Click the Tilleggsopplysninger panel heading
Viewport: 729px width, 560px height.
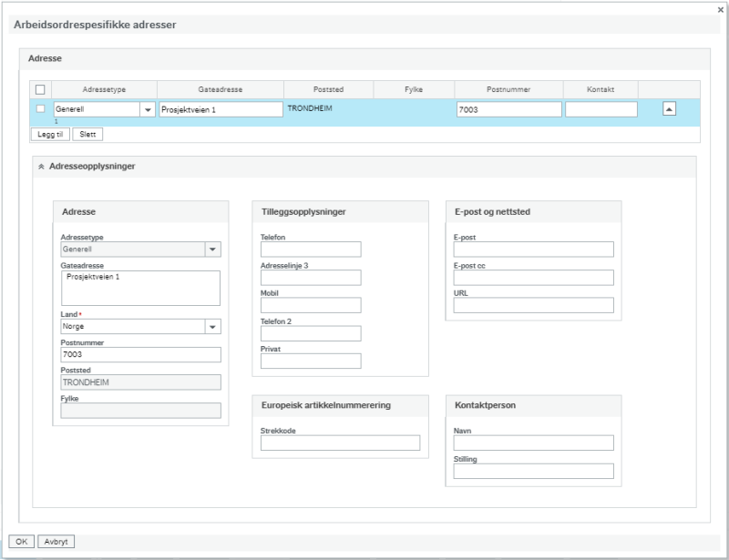[303, 212]
